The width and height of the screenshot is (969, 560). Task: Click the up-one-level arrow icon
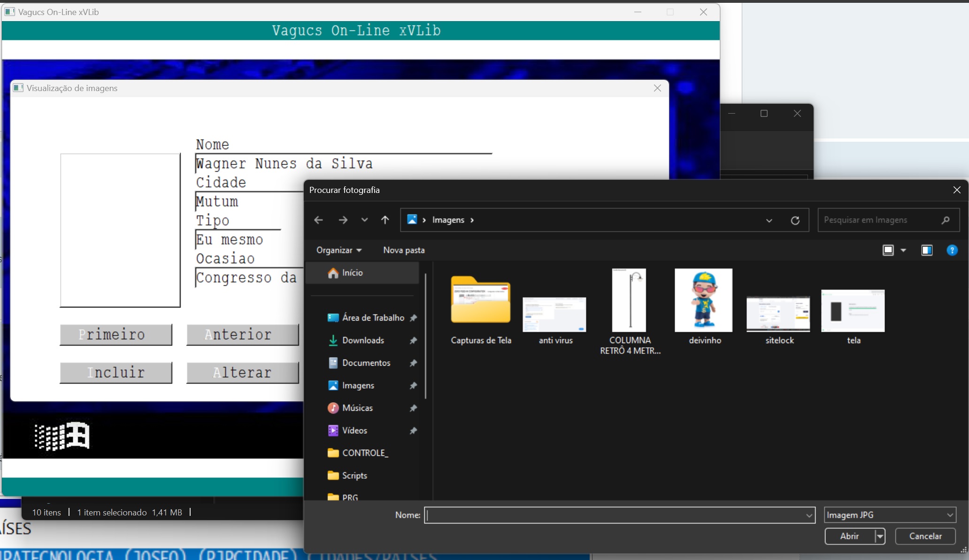[385, 220]
